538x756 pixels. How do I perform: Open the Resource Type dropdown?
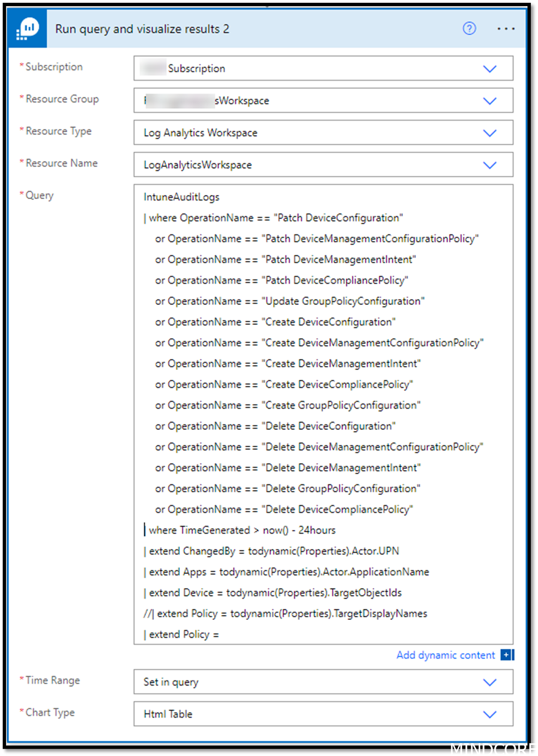pyautogui.click(x=490, y=133)
